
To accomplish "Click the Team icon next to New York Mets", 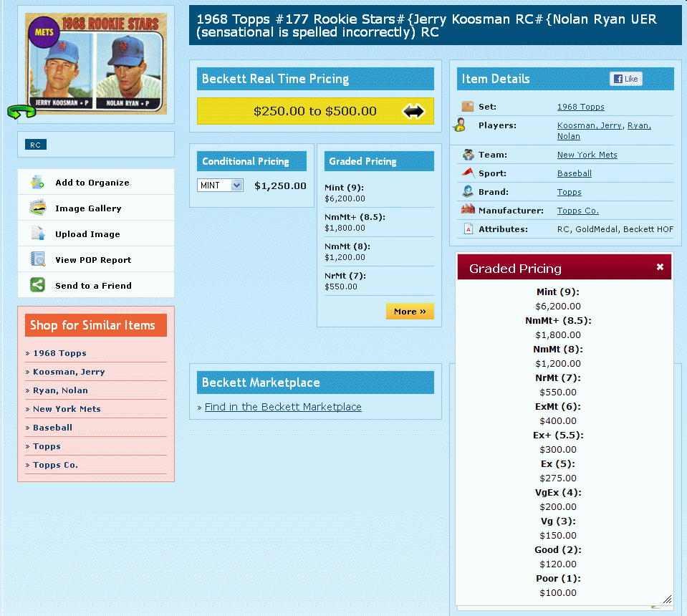I will click(x=469, y=154).
